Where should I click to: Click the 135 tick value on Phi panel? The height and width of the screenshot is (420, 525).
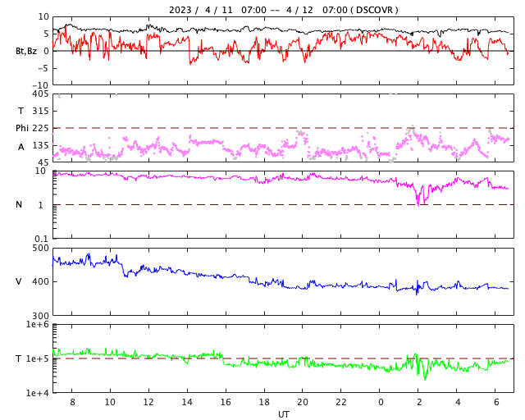[x=40, y=145]
